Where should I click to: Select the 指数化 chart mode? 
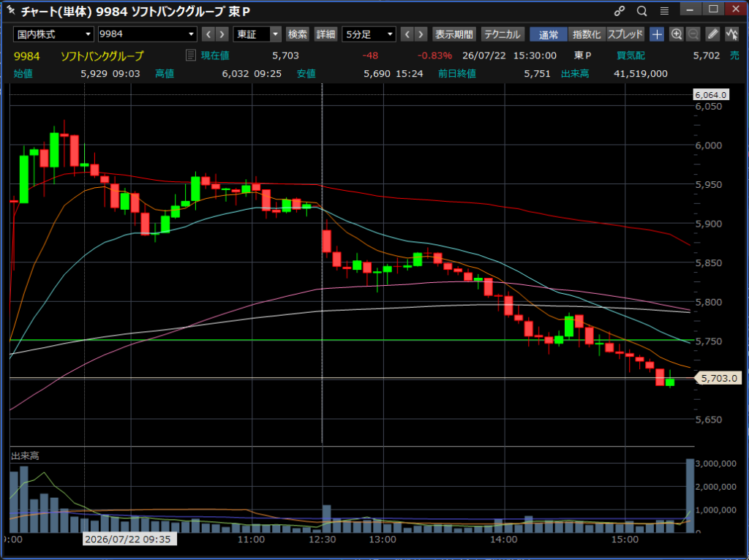click(587, 34)
